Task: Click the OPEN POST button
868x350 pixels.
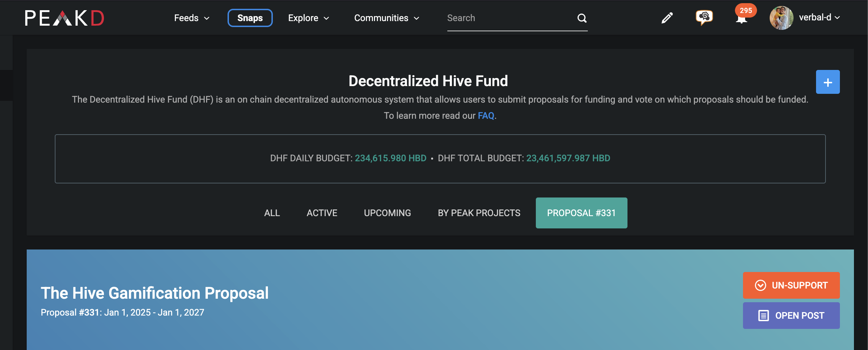Action: (791, 316)
